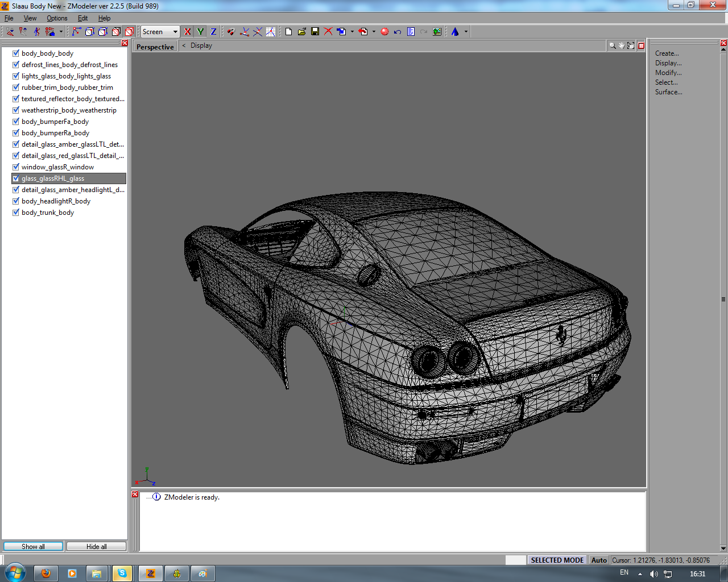Viewport: 728px width, 582px height.
Task: Select the zoom magnifier in viewport header
Action: [x=613, y=45]
